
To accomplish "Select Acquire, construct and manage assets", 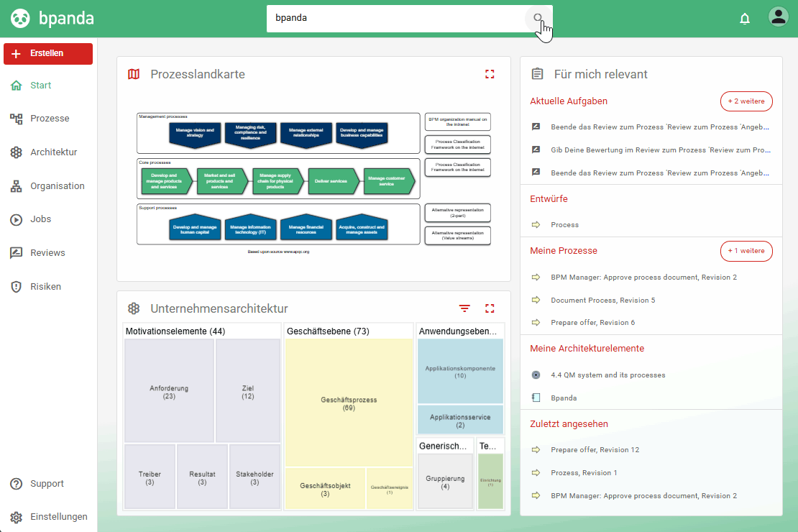I will click(362, 228).
